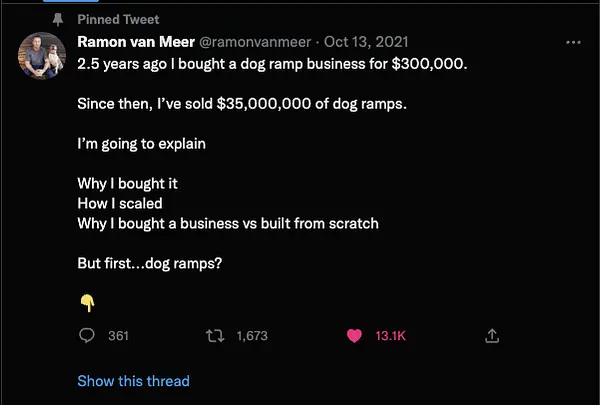Open tweet via the $300,000 sentence
600x405 pixels.
coord(272,64)
